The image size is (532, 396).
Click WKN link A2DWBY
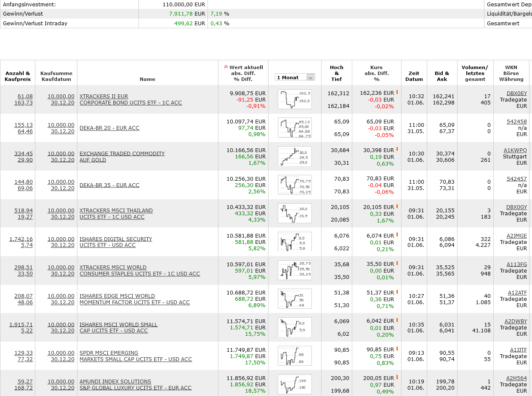(516, 321)
